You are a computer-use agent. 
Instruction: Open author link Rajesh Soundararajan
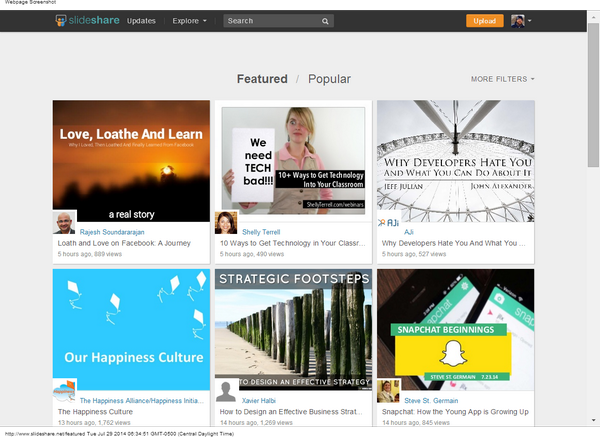click(112, 232)
